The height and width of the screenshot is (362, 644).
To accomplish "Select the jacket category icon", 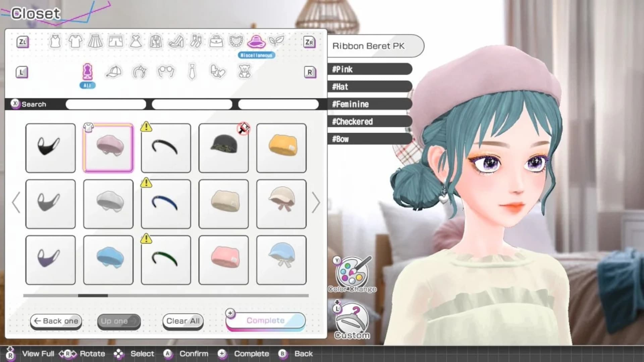I will coord(156,42).
